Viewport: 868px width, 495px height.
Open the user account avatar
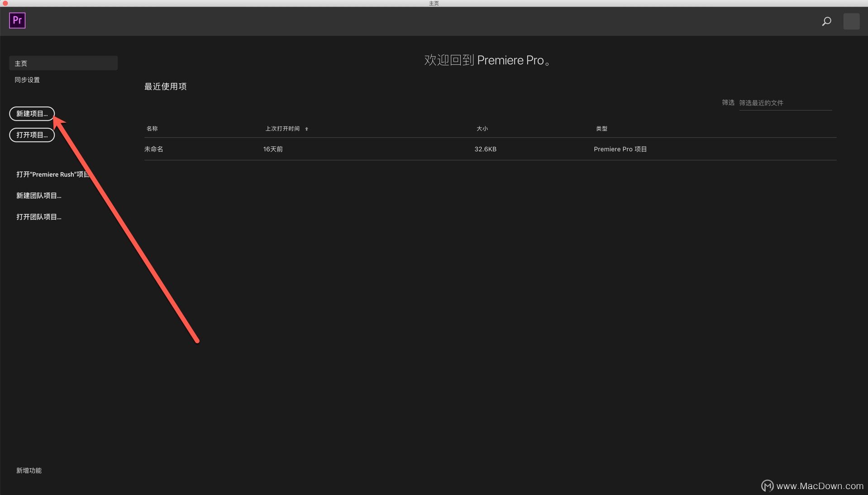851,21
